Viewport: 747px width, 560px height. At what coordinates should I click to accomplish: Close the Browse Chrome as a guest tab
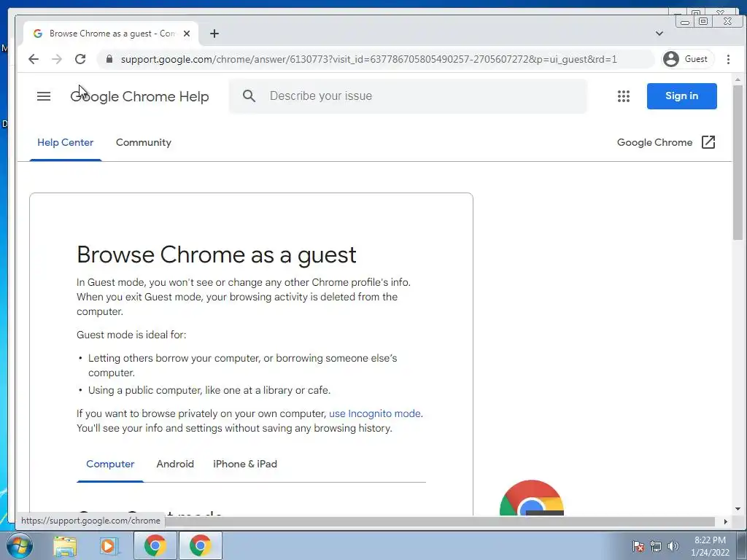coord(187,34)
